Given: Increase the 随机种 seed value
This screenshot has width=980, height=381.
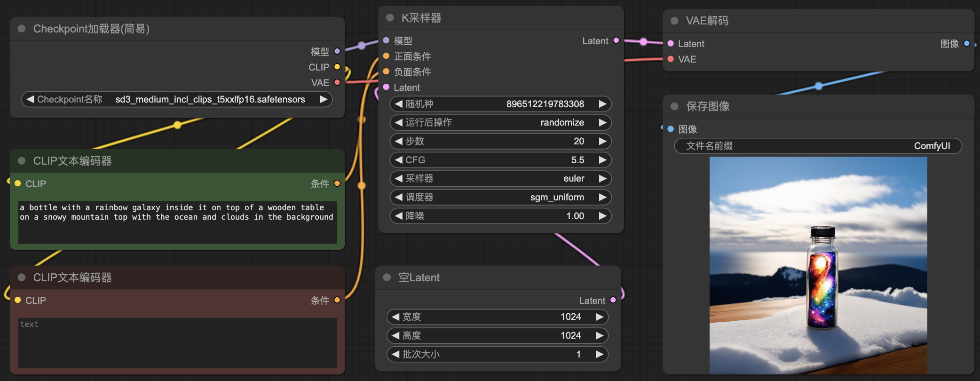Looking at the screenshot, I should [x=602, y=104].
